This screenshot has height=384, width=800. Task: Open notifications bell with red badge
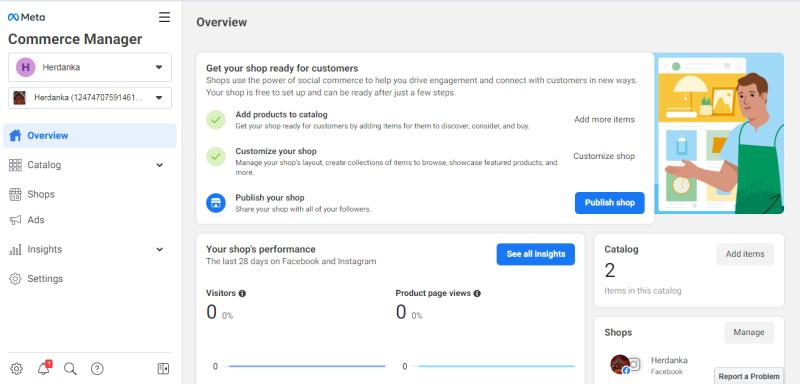tap(44, 368)
